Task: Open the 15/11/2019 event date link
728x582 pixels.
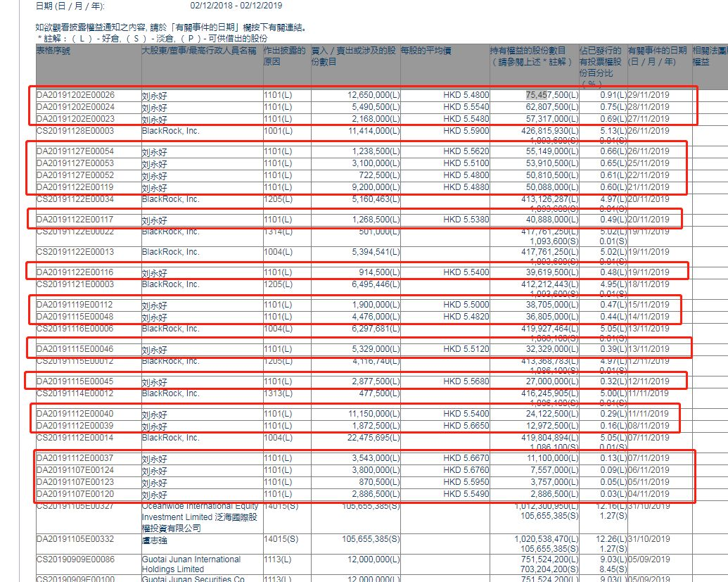Action: click(x=649, y=305)
